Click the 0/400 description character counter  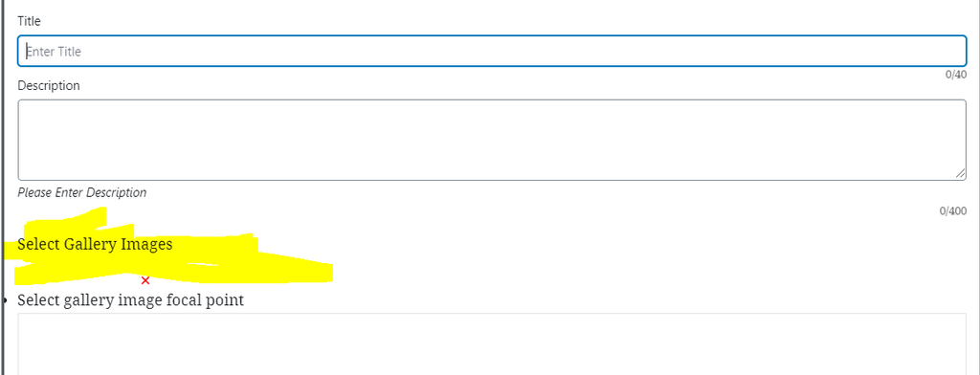point(953,210)
